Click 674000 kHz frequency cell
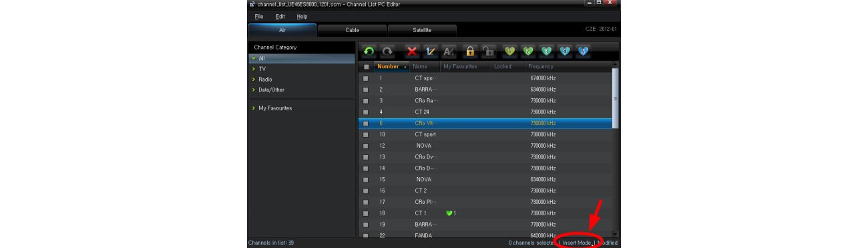The image size is (868, 248). click(543, 78)
